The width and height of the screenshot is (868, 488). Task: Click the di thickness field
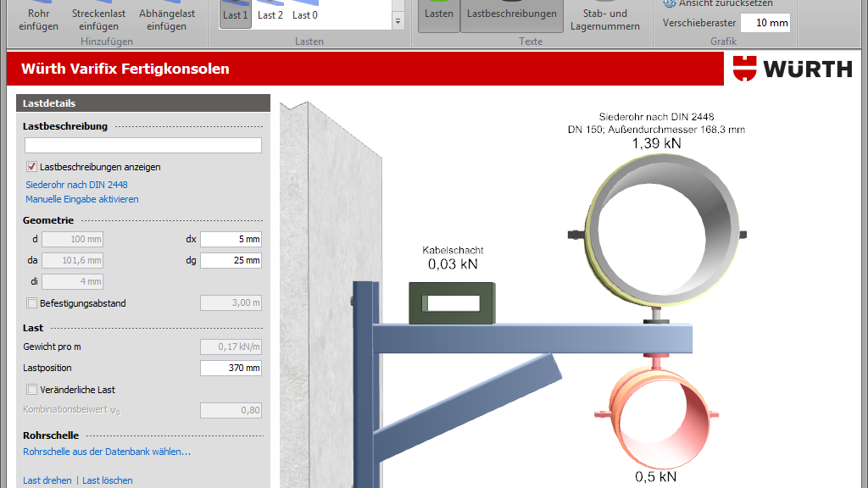73,281
